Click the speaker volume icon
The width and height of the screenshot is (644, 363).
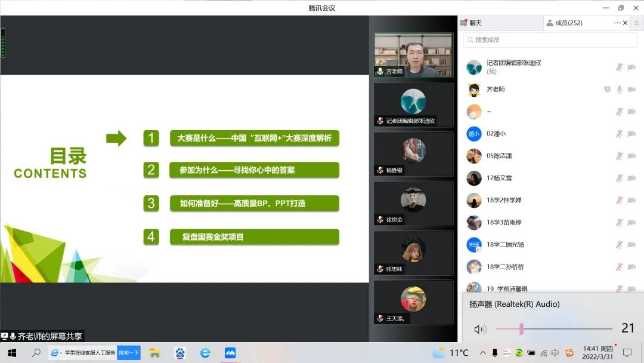(480, 329)
